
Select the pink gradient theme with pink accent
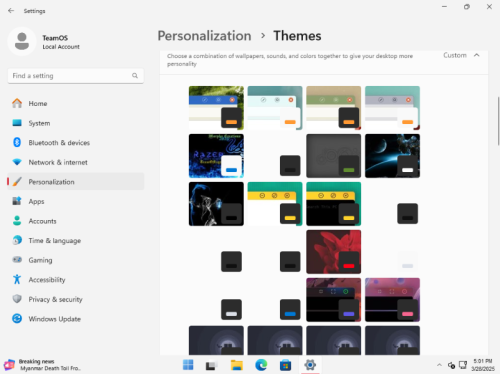392,300
